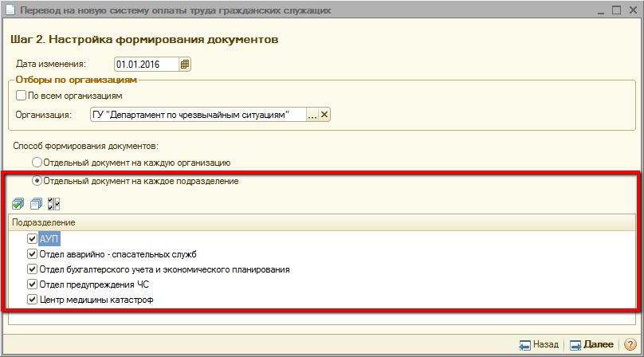Click the invert checkmarks icon
The image size is (644, 357).
coord(53,204)
